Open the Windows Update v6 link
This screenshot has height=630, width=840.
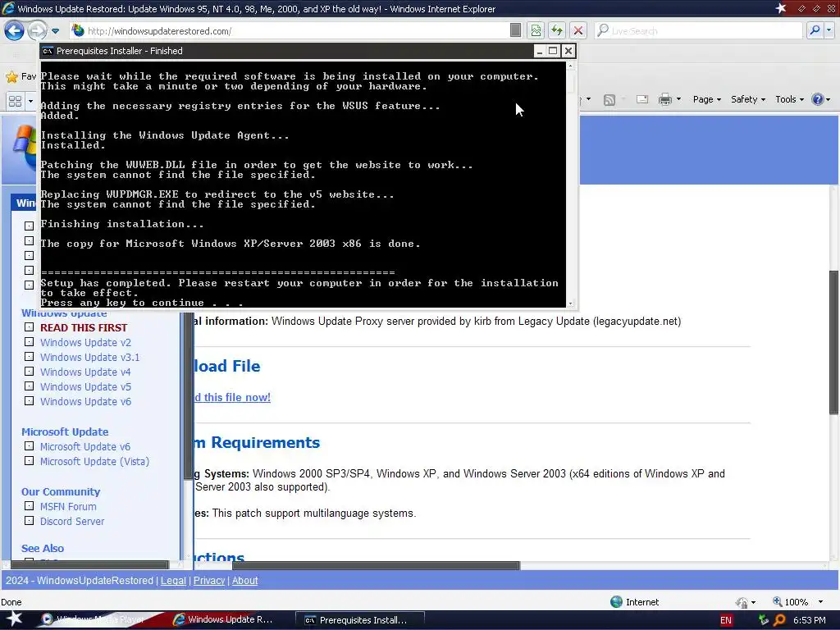(85, 401)
